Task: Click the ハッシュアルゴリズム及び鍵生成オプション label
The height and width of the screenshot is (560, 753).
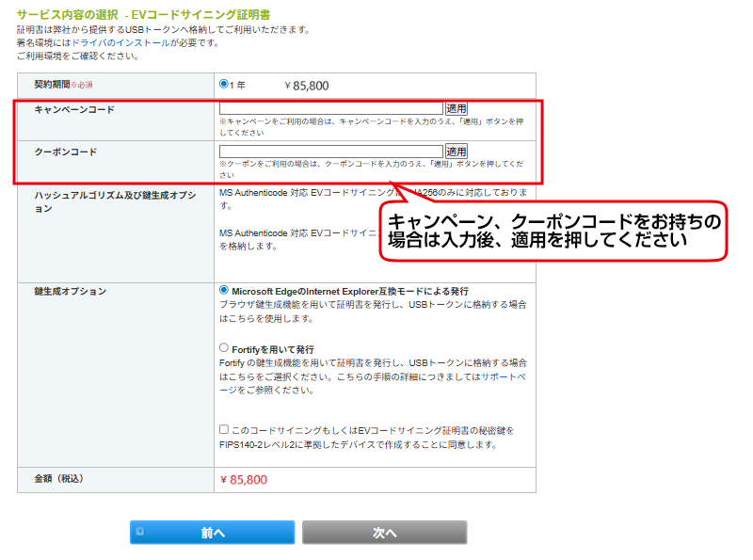Action: click(x=114, y=200)
